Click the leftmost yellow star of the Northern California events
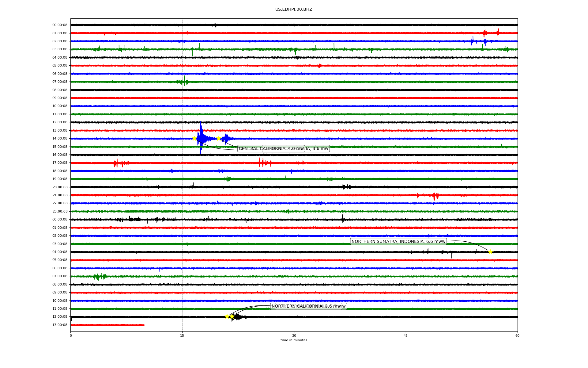588x368 pixels. click(x=227, y=316)
